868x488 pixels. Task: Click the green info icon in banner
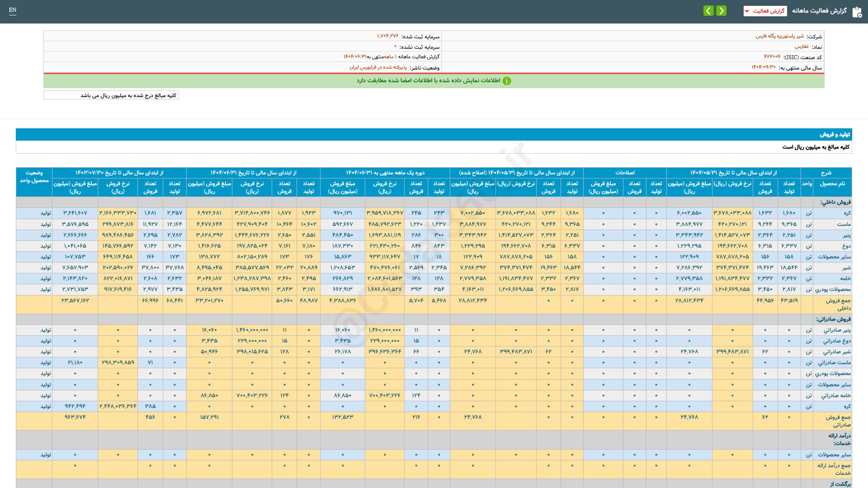507,81
